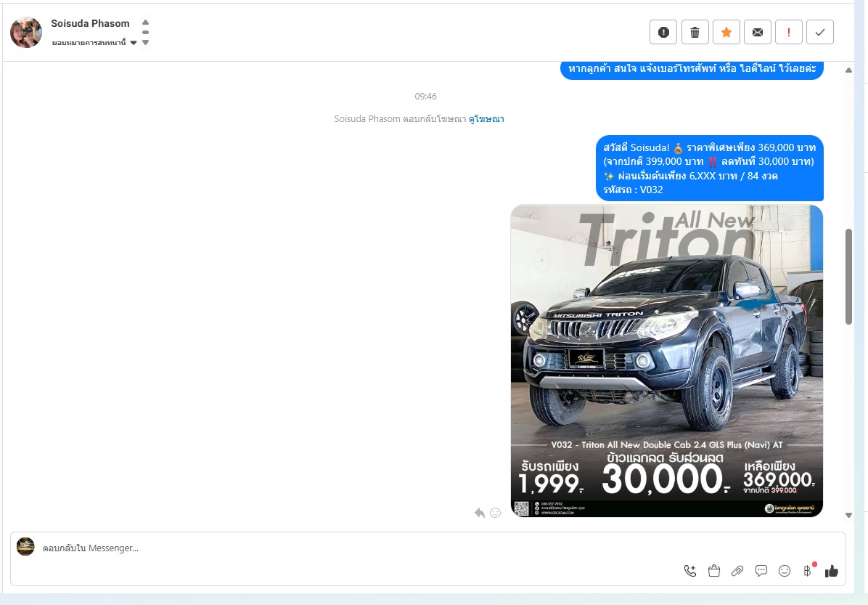Star this conversation with orange star
Screen dimensions: 868x605
726,32
